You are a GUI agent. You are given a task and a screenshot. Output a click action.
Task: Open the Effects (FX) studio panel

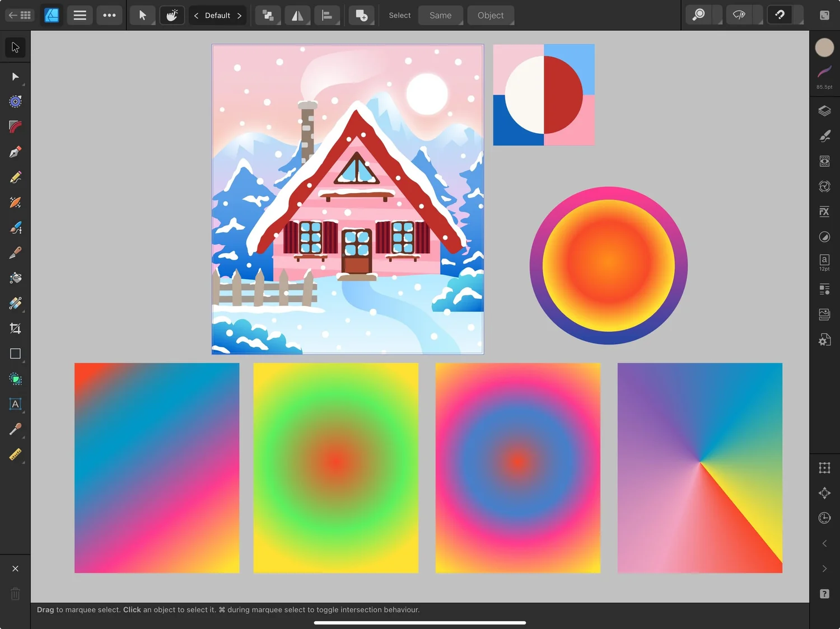[x=824, y=212]
